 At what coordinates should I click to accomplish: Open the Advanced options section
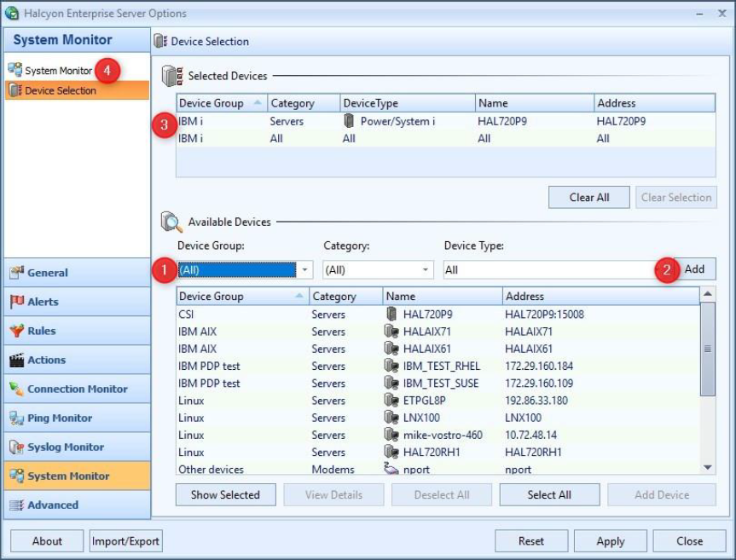pos(53,505)
